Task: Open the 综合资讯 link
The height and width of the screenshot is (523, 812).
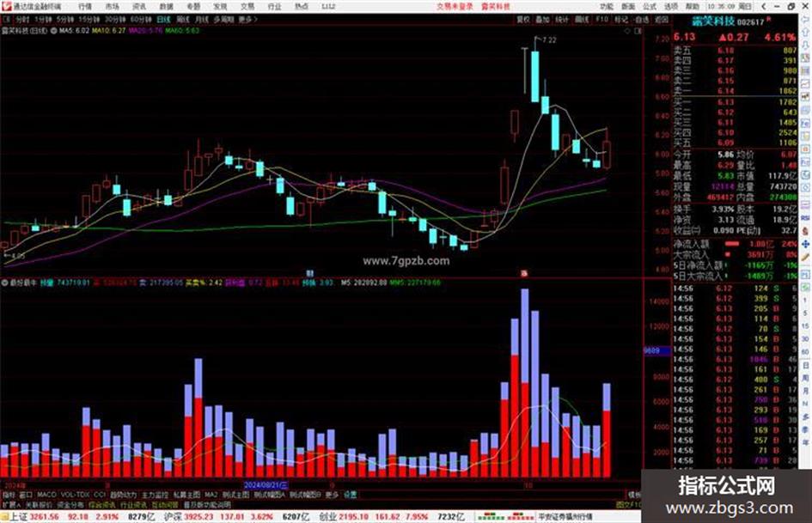Action: 102,504
